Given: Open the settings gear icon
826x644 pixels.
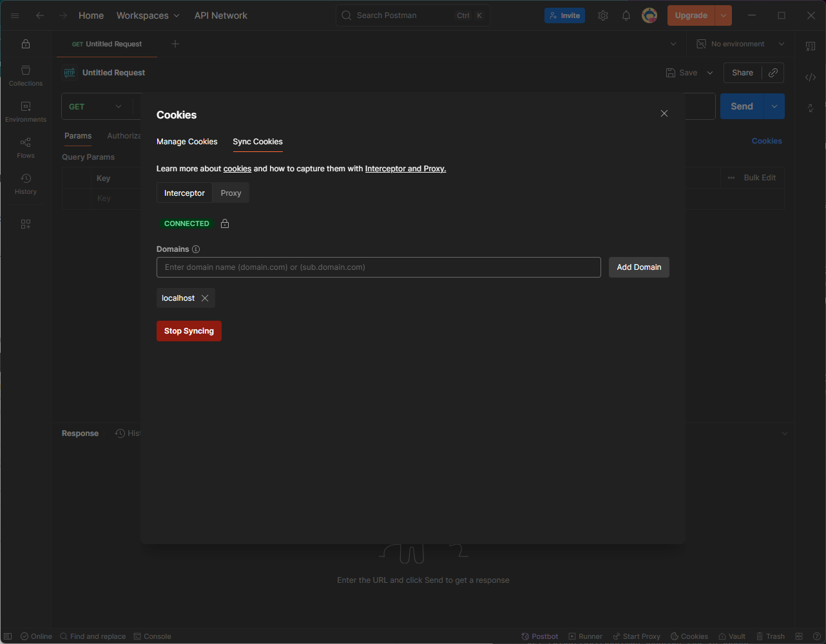Looking at the screenshot, I should [x=603, y=15].
